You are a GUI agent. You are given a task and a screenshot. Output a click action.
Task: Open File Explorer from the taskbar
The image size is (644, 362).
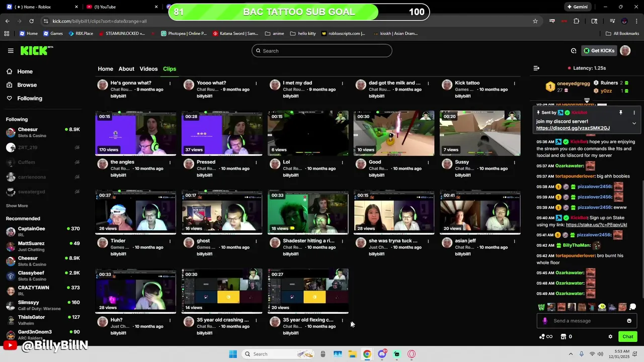[x=352, y=354]
